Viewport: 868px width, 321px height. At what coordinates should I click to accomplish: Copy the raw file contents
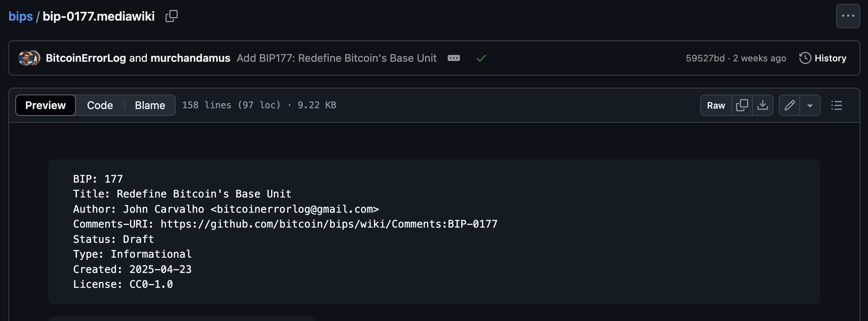tap(742, 105)
